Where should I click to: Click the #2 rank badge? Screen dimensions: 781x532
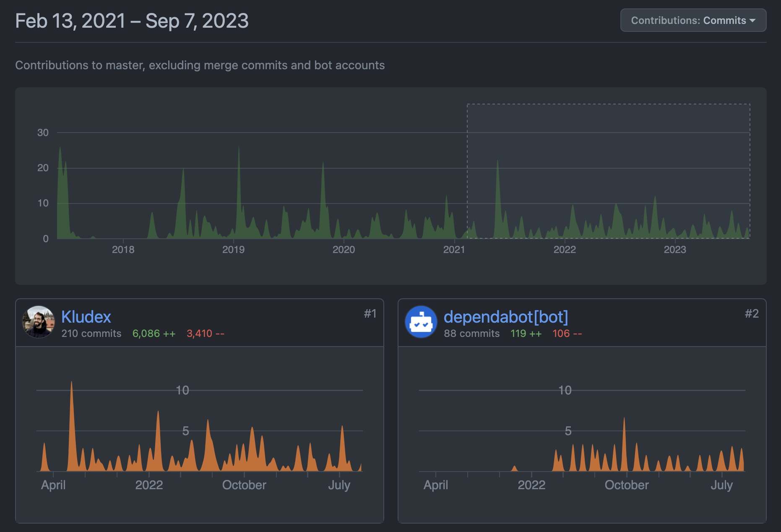tap(751, 313)
